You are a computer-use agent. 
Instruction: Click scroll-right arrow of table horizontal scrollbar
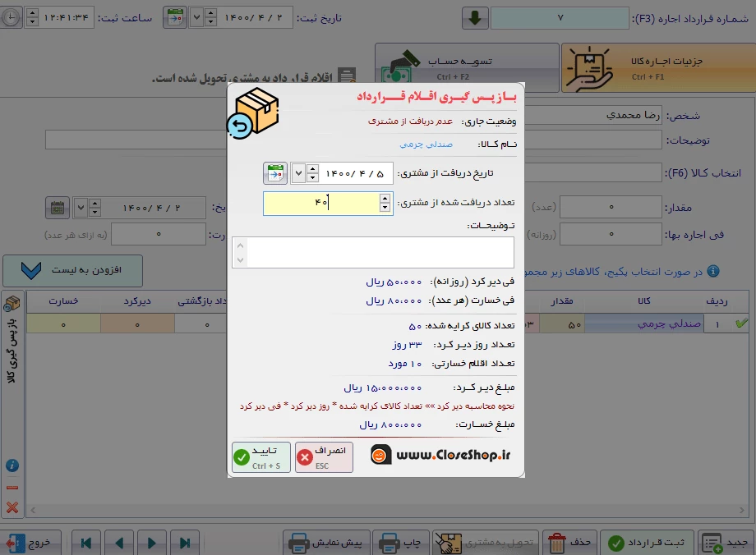[741, 510]
